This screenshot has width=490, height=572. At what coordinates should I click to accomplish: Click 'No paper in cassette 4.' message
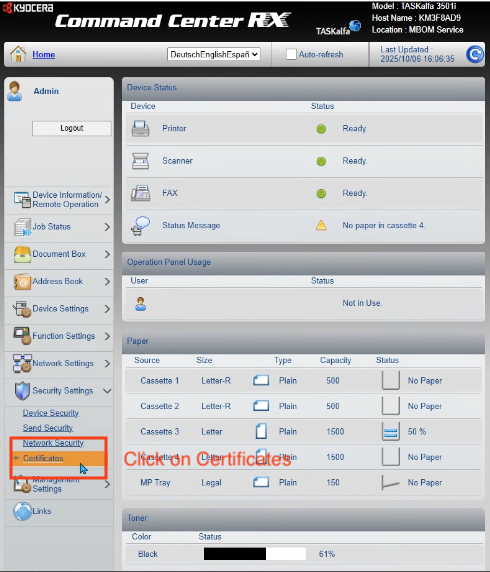click(384, 225)
